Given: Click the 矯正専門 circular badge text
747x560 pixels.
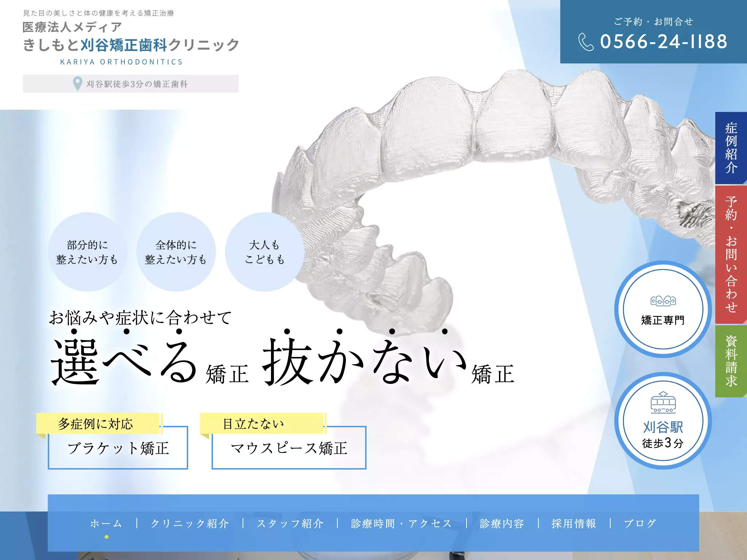Looking at the screenshot, I should pos(663,320).
